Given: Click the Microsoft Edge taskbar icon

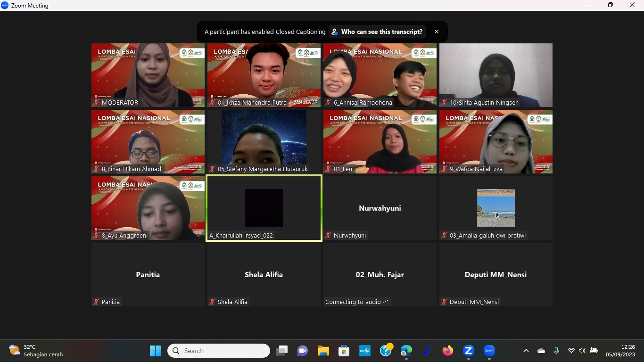Looking at the screenshot, I should pos(406,351).
